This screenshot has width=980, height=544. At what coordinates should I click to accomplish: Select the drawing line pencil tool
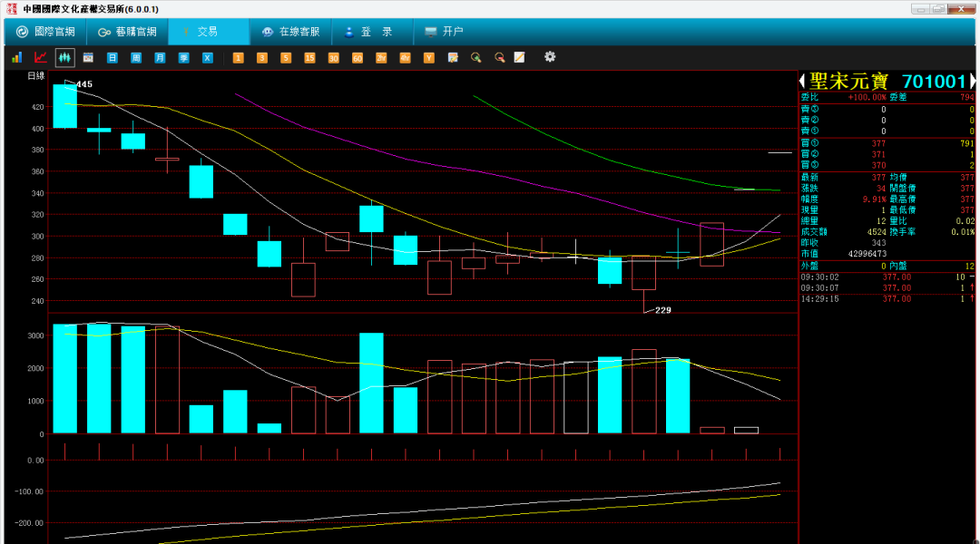point(519,57)
